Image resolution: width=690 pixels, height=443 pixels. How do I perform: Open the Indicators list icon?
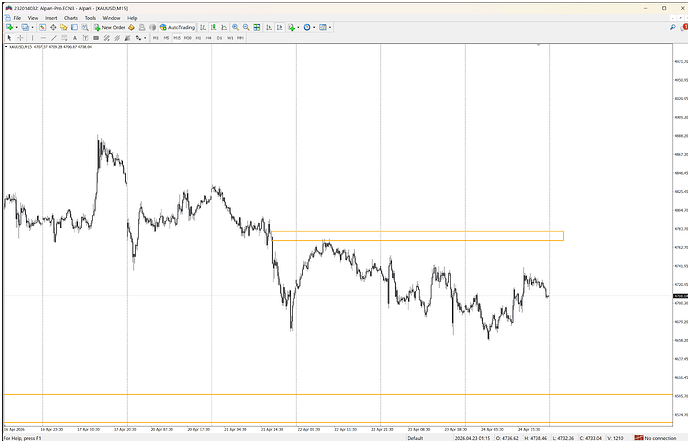click(x=291, y=27)
